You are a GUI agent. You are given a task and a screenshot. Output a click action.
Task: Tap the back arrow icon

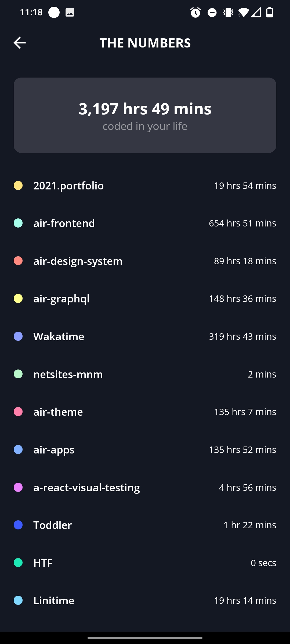point(20,43)
